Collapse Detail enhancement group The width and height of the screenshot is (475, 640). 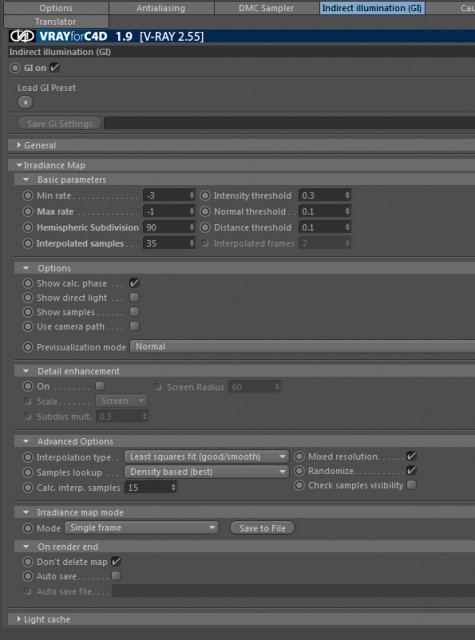coord(26,371)
